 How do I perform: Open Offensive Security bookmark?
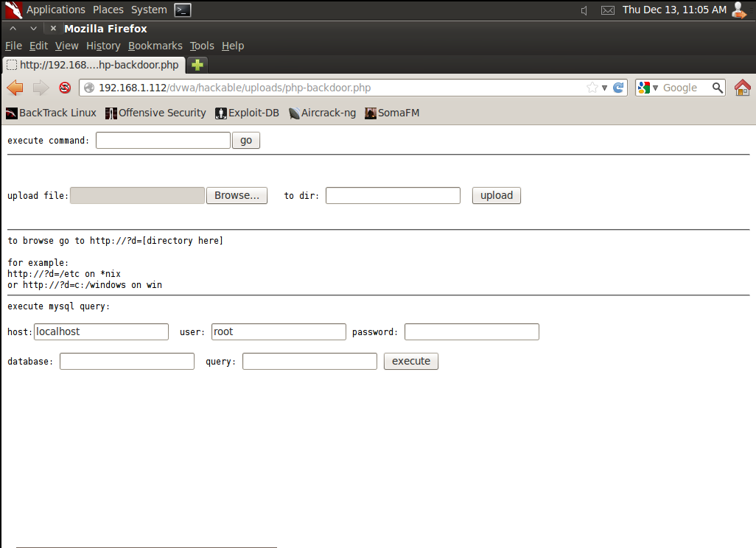[x=155, y=113]
